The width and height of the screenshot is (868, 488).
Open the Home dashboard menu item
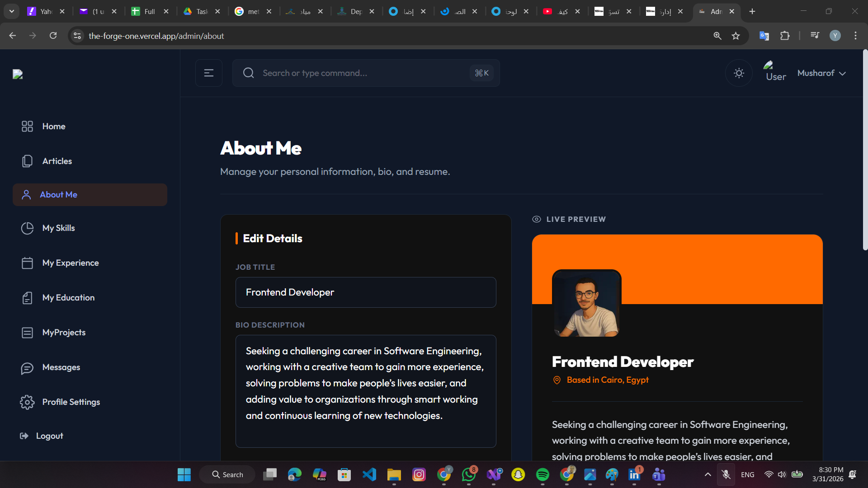coord(53,127)
